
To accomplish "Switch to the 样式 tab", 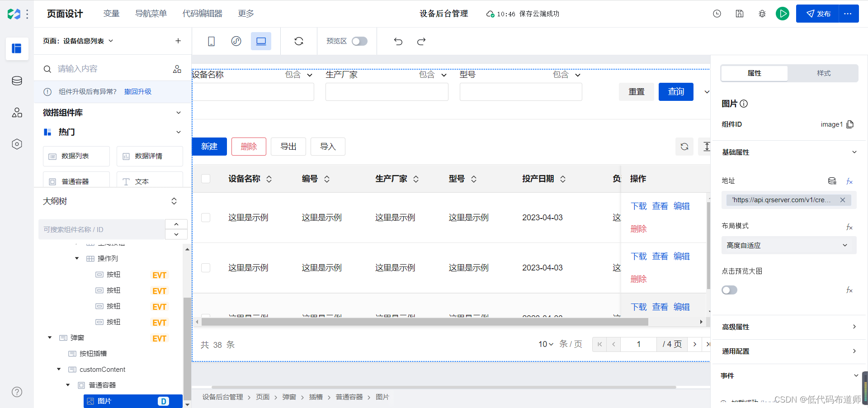I will 823,73.
